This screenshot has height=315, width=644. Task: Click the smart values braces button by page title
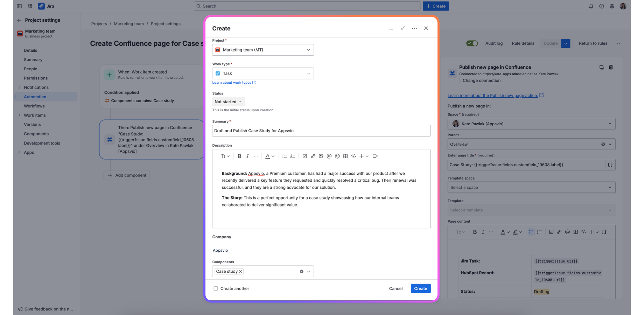tap(610, 165)
